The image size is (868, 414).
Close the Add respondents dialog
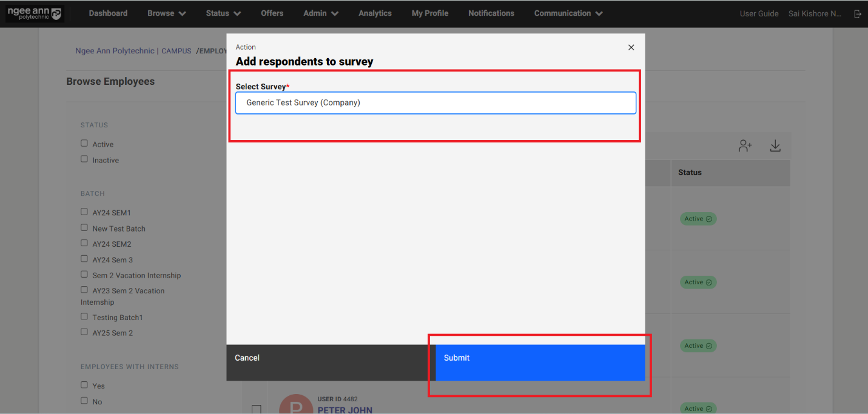[x=631, y=47]
